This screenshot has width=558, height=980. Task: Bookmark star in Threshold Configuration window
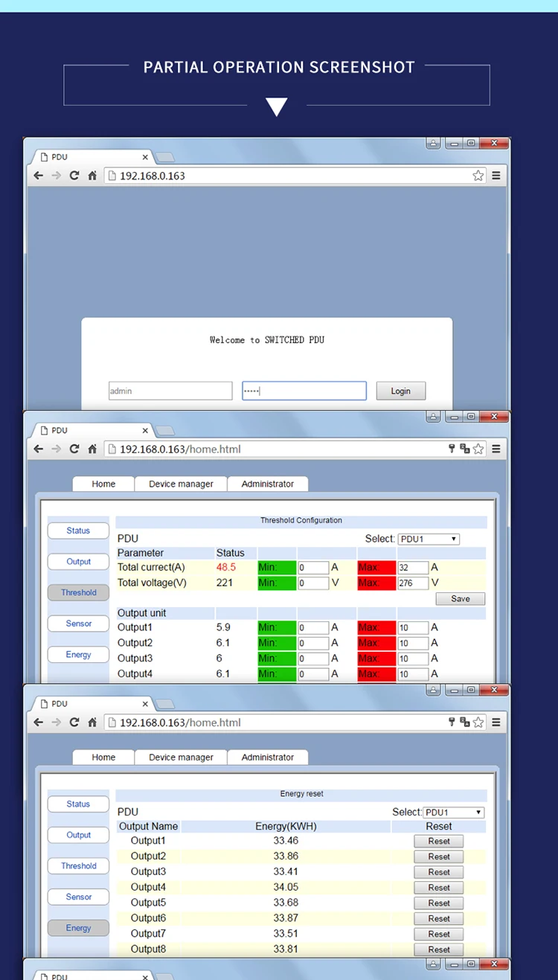(x=478, y=449)
